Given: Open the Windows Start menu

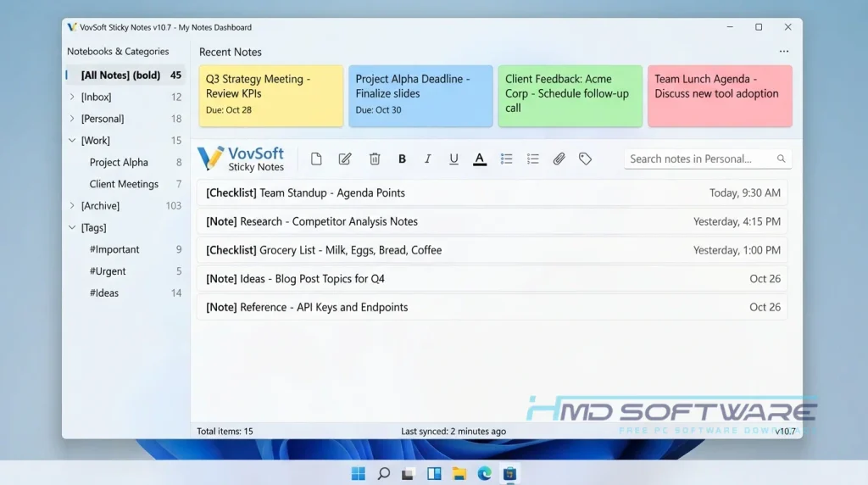Looking at the screenshot, I should point(359,473).
